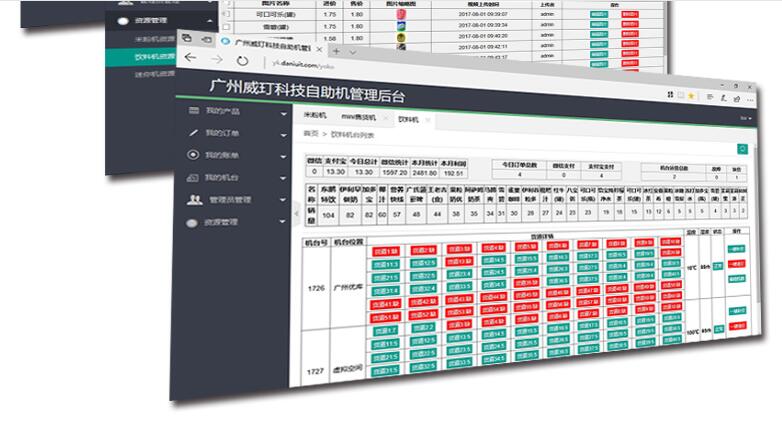This screenshot has width=782, height=426.
Task: Click the browser forward arrow
Action: click(217, 59)
